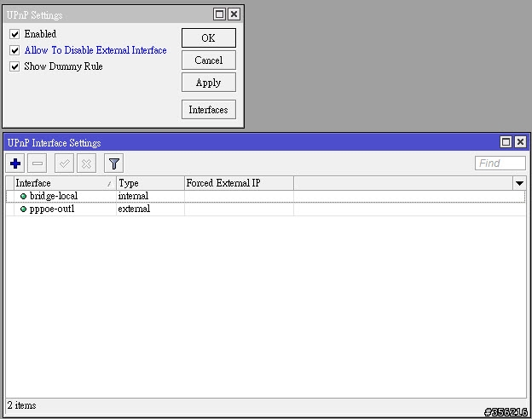
Task: Click the '2 items' status text
Action: [x=21, y=405]
